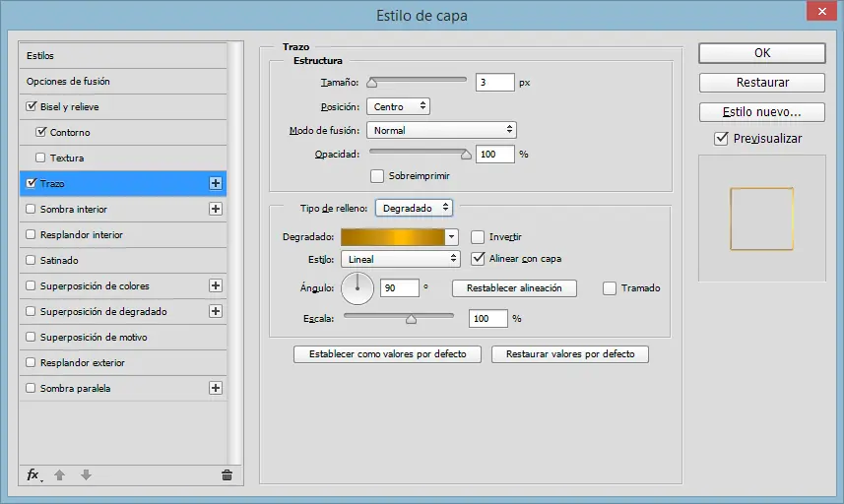Viewport: 844px width, 504px height.
Task: Enable Resplandor exterior checkbox
Action: (31, 362)
